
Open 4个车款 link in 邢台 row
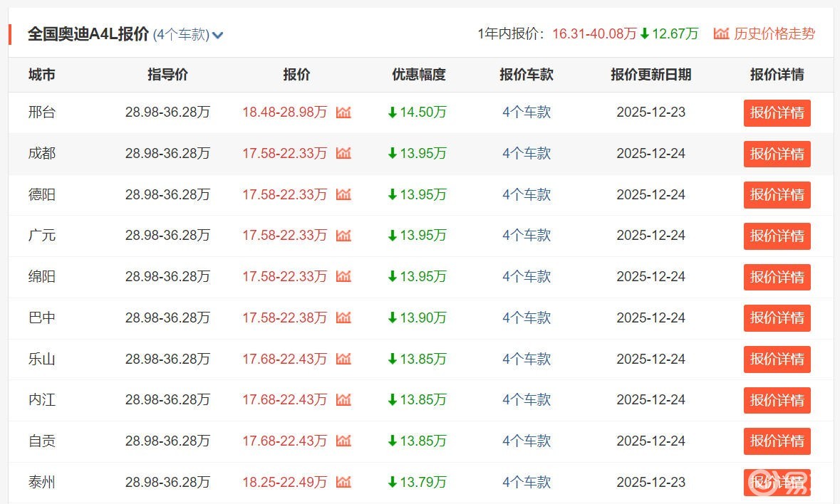click(x=527, y=112)
